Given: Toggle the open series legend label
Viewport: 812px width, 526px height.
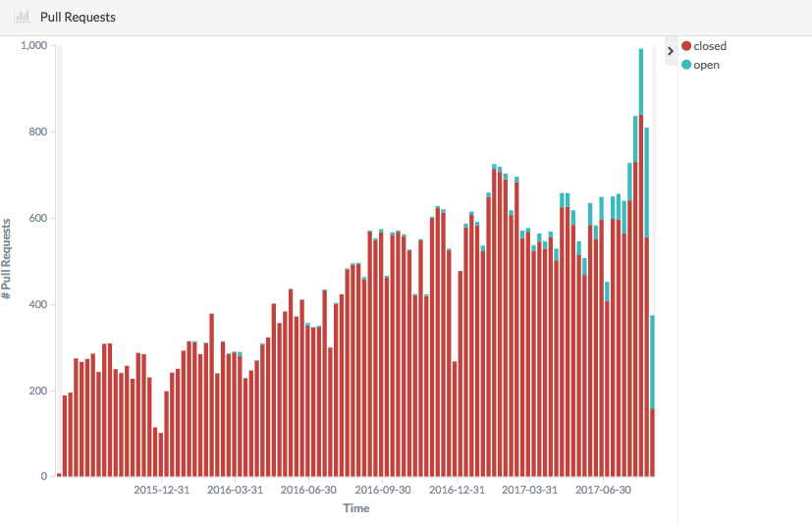Looking at the screenshot, I should click(x=706, y=65).
